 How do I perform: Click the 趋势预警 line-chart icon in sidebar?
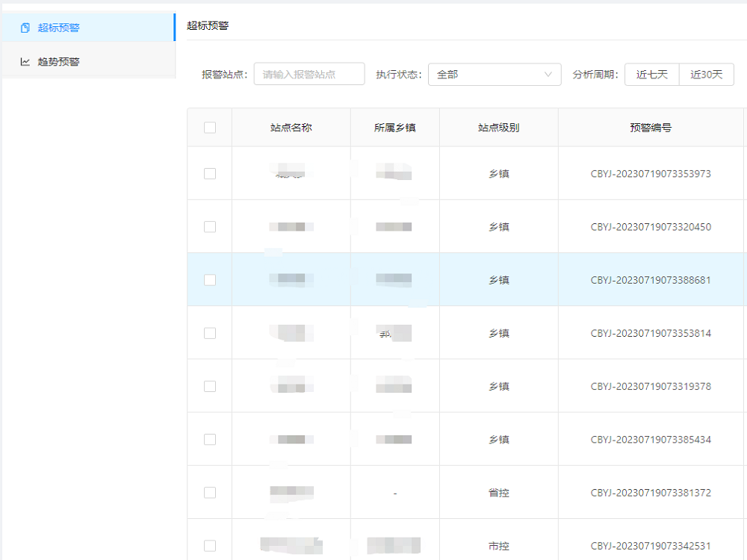25,62
